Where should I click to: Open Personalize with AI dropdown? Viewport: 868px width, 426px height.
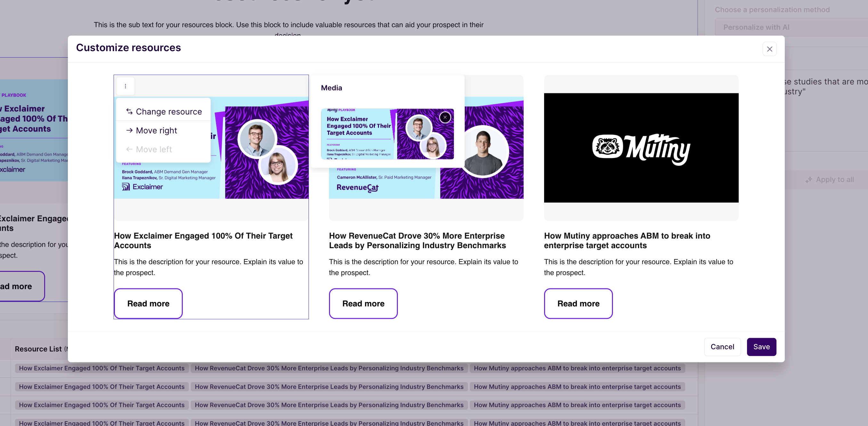792,27
